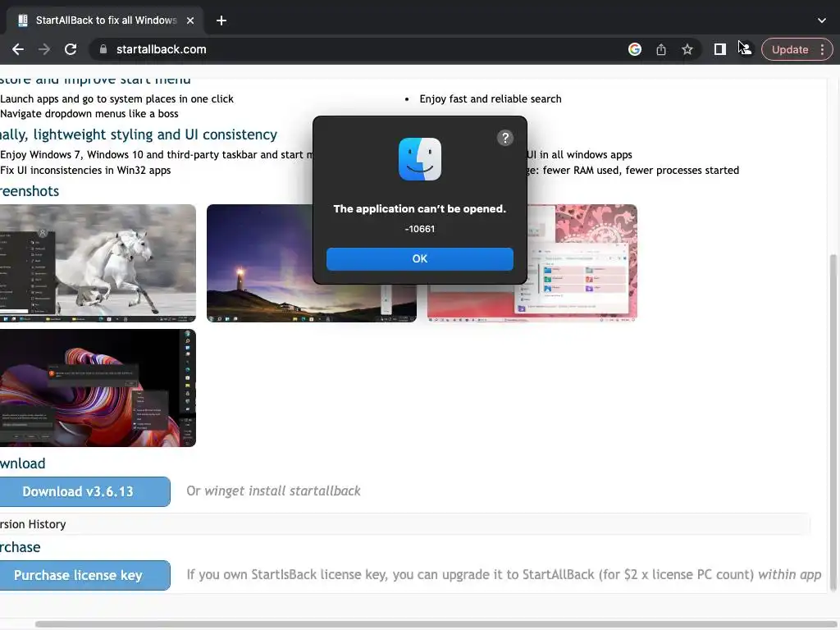This screenshot has width=840, height=630.
Task: Expand the Version History section
Action: tap(405, 524)
